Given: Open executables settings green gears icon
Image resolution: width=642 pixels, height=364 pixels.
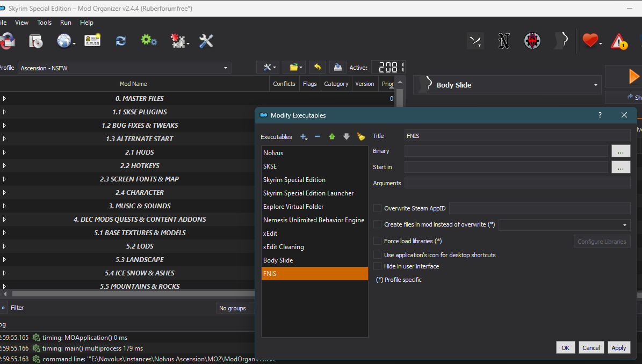Looking at the screenshot, I should pyautogui.click(x=149, y=40).
